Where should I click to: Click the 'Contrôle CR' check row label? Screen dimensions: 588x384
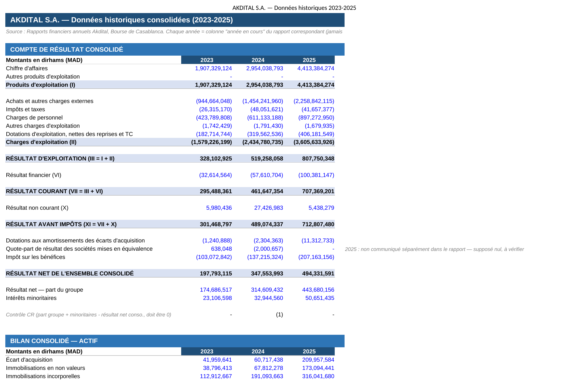(88, 315)
